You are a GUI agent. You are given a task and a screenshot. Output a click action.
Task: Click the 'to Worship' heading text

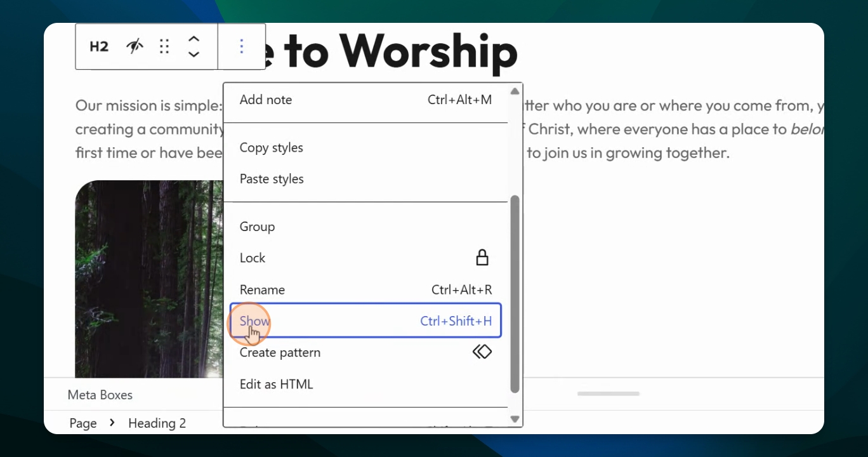(x=400, y=51)
